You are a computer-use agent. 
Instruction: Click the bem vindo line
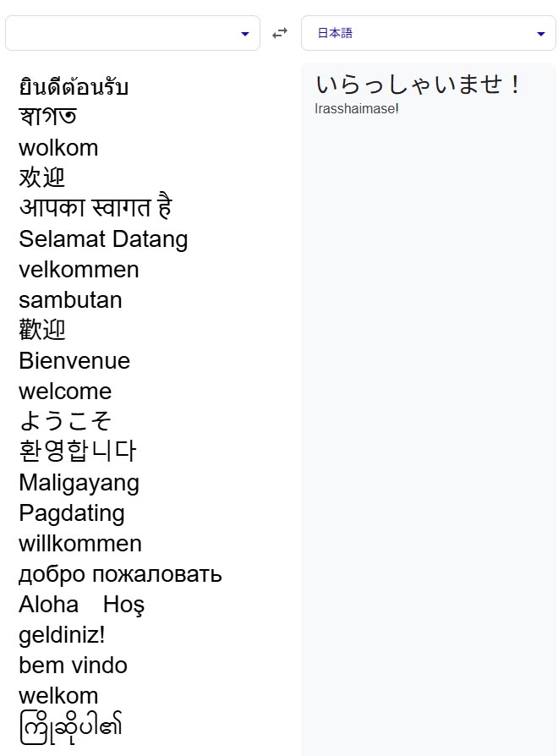click(x=73, y=666)
